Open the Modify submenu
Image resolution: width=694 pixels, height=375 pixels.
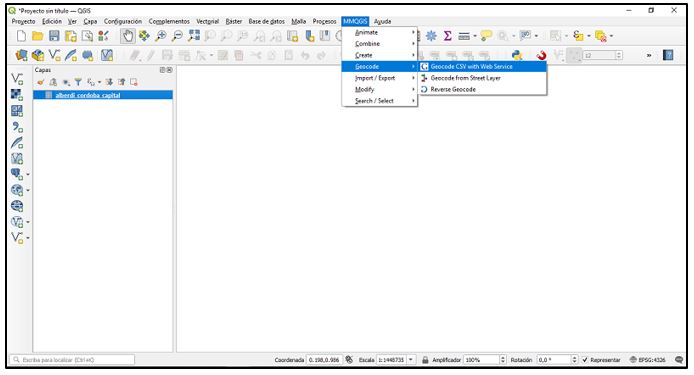tap(380, 89)
